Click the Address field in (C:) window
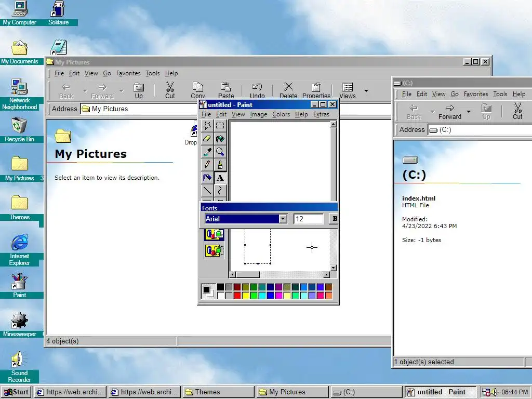The height and width of the screenshot is (399, 532). point(480,129)
